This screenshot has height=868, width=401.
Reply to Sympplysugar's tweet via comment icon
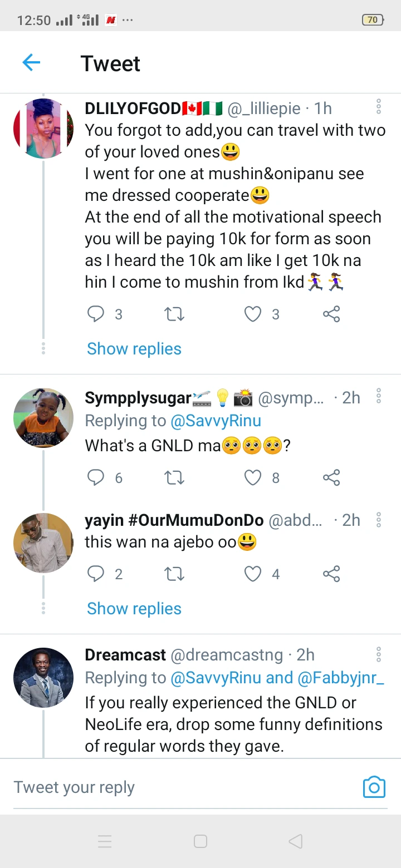tap(96, 477)
